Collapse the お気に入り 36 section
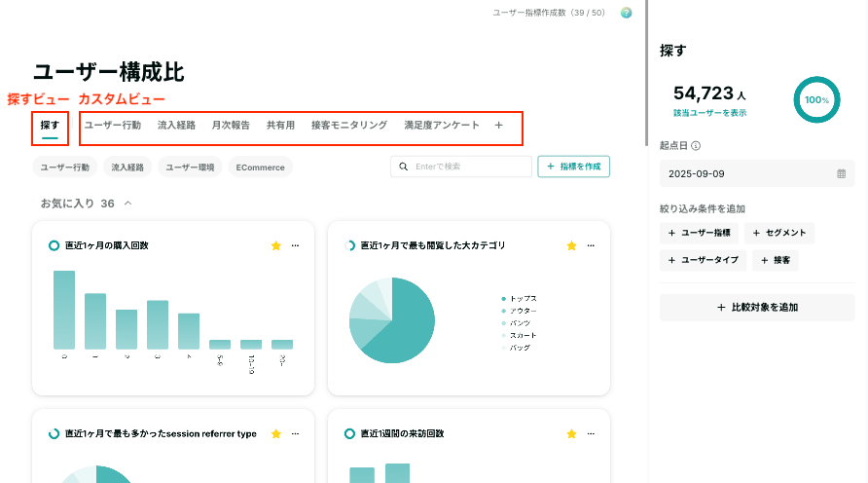 click(127, 204)
